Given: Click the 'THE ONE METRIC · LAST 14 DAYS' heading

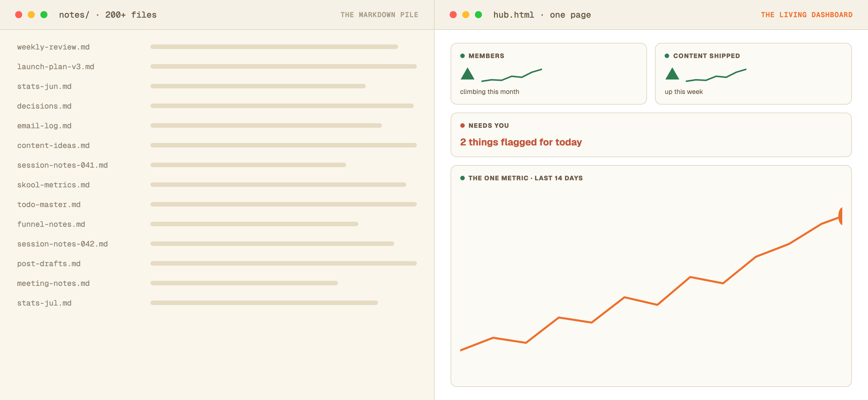Looking at the screenshot, I should point(525,178).
